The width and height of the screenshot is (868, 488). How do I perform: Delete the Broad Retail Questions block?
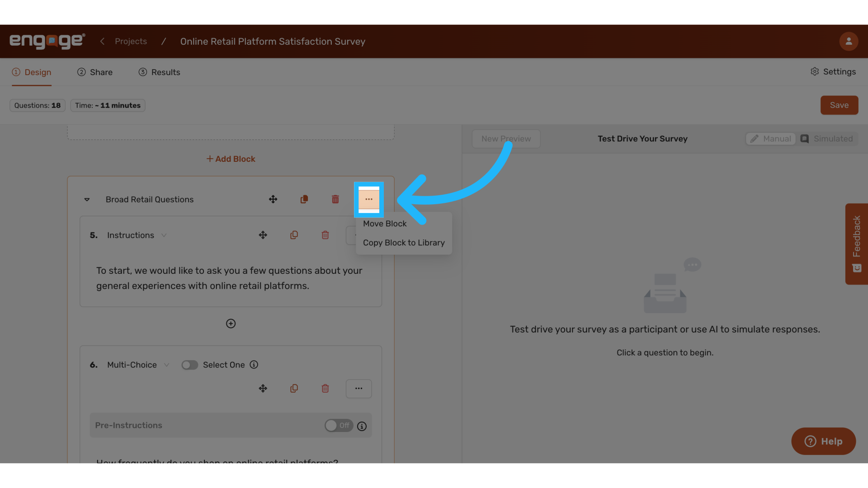coord(335,199)
